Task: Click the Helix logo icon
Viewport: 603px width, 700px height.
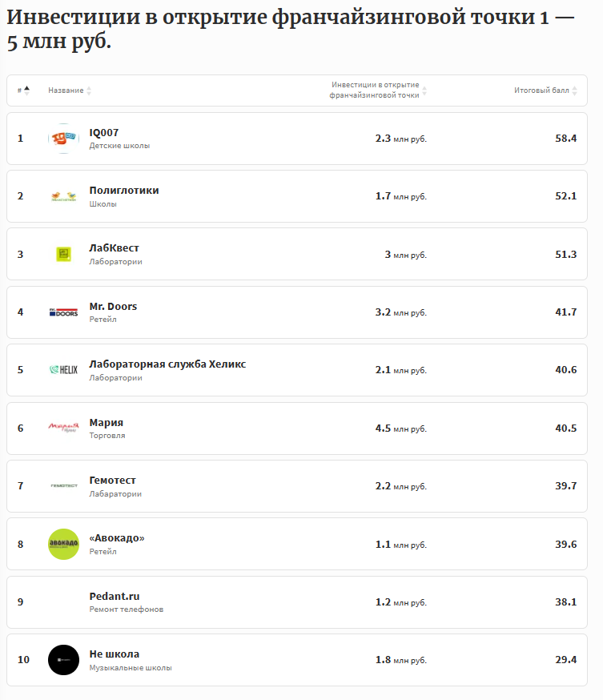Action: click(x=63, y=370)
